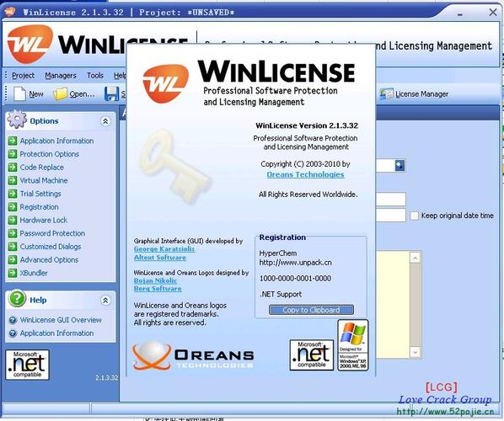Open the partially hidden Help menu
504x421 pixels.
tap(120, 76)
